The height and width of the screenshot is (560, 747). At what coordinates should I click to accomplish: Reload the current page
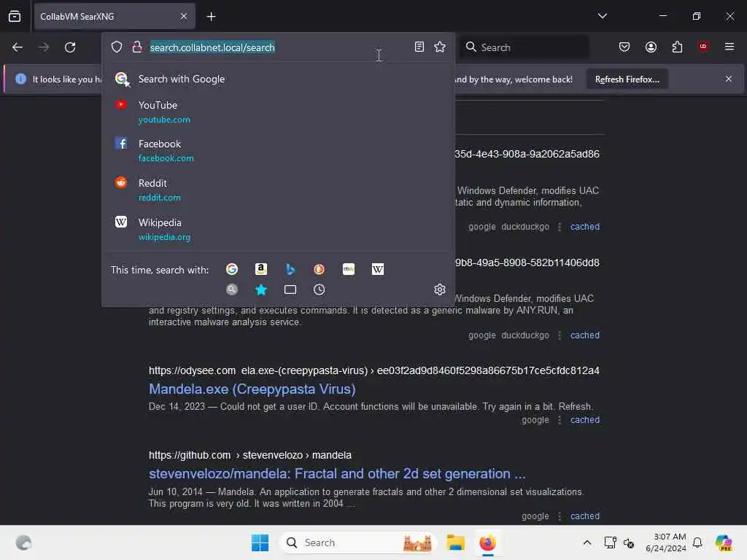[x=70, y=47]
